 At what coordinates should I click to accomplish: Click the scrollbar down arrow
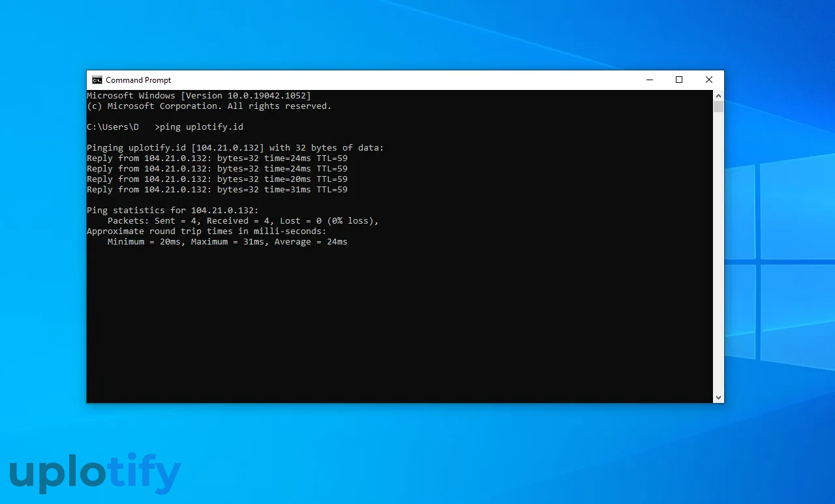(x=718, y=397)
